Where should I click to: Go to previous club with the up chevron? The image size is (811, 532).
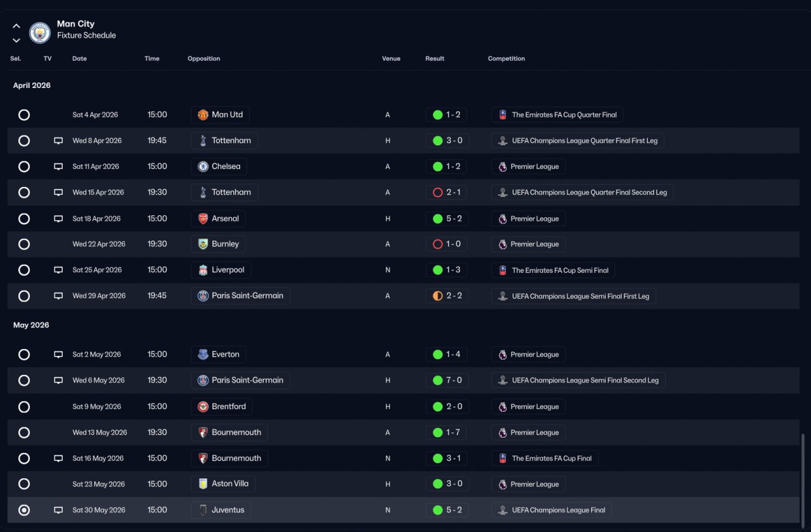pos(16,26)
